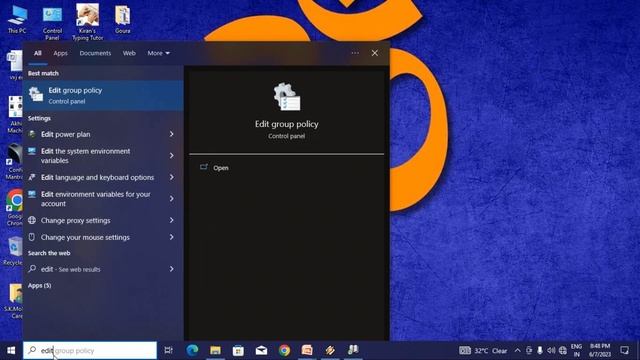640x360 pixels.
Task: Launch Microsoft Edge from taskbar
Action: coord(192,350)
